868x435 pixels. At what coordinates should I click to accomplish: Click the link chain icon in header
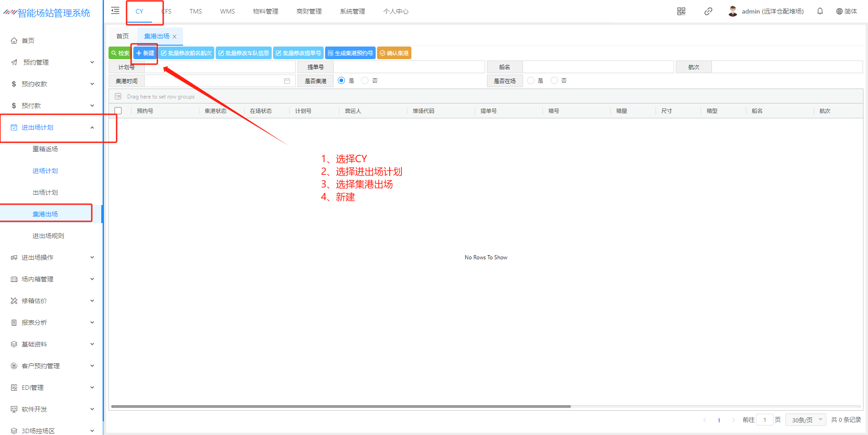pos(708,11)
